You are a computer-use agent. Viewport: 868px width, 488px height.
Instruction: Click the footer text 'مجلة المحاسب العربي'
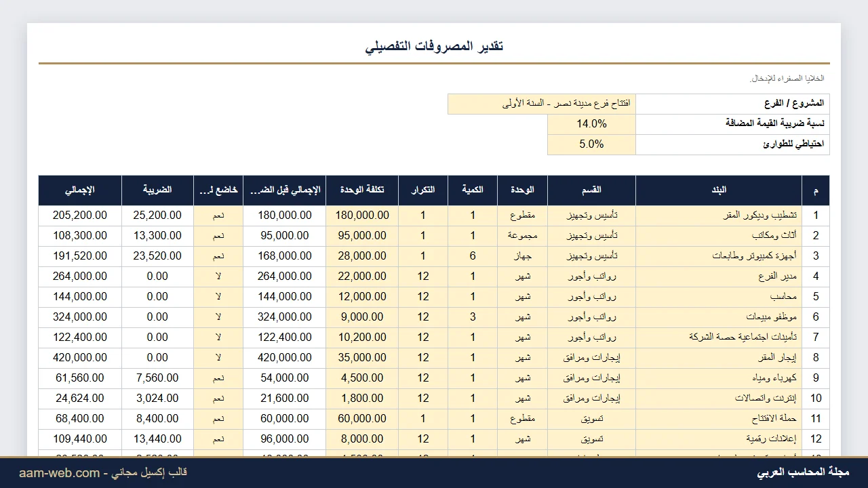pyautogui.click(x=803, y=472)
